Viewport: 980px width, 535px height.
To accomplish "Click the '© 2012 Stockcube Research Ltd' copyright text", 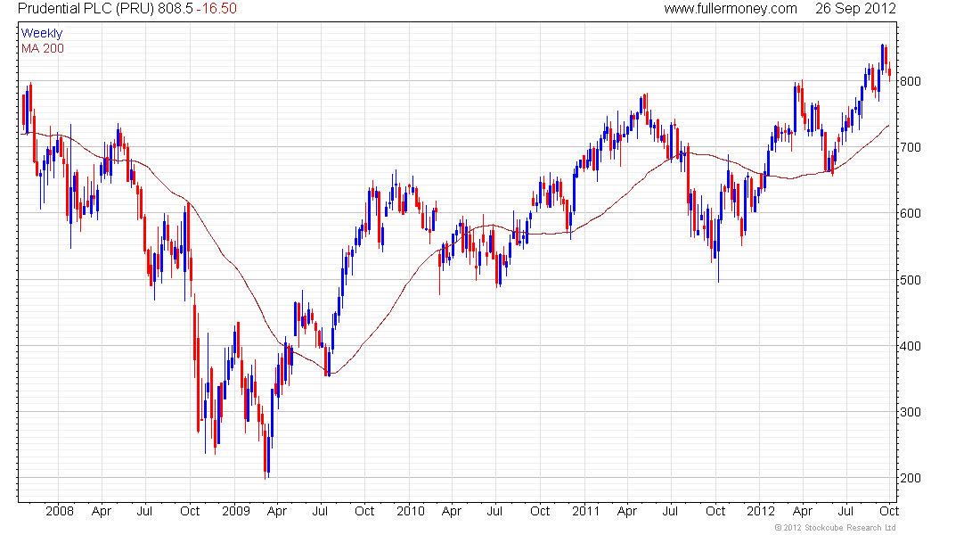I will click(x=836, y=528).
